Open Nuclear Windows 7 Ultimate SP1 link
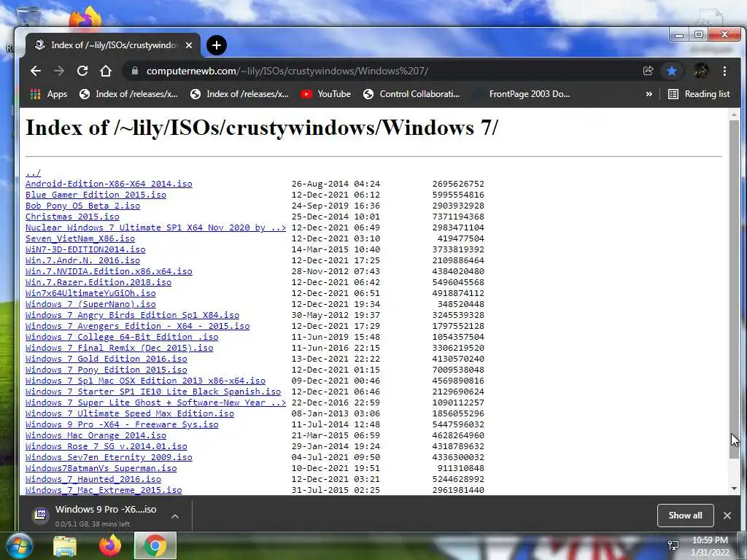 pos(156,227)
